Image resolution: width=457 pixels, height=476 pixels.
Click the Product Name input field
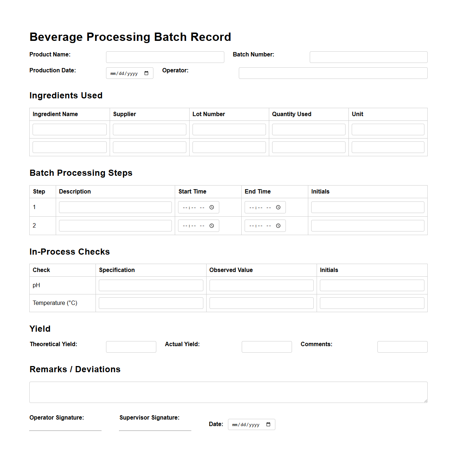(165, 57)
